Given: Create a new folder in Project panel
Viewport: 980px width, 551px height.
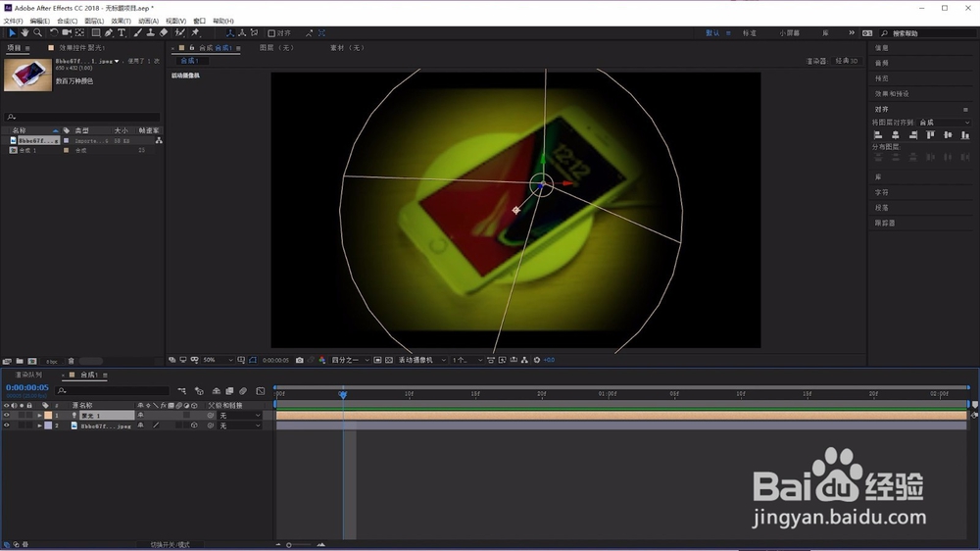Looking at the screenshot, I should 20,361.
